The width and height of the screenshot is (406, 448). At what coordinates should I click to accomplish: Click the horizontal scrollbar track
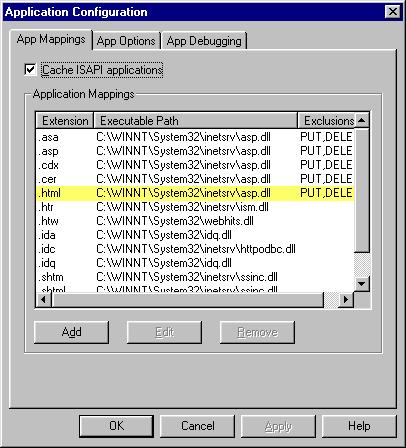(x=331, y=300)
